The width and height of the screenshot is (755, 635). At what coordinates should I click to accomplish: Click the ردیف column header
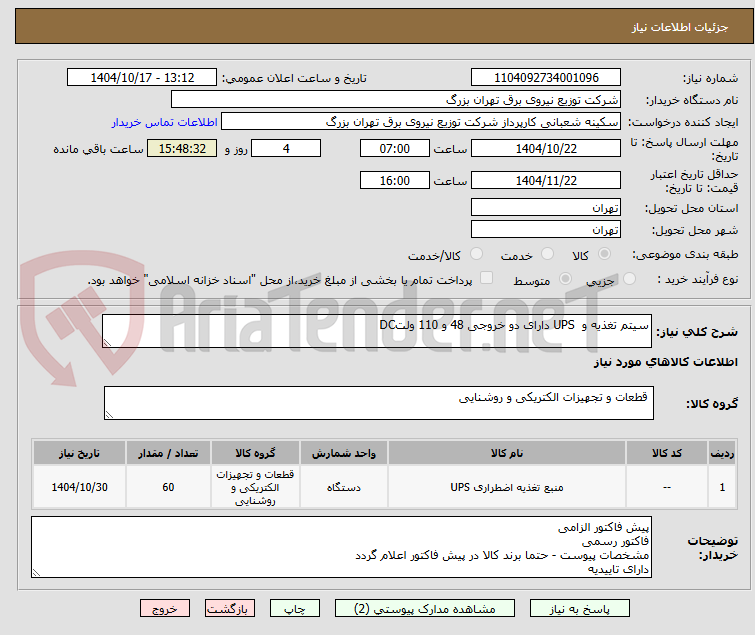click(x=722, y=454)
